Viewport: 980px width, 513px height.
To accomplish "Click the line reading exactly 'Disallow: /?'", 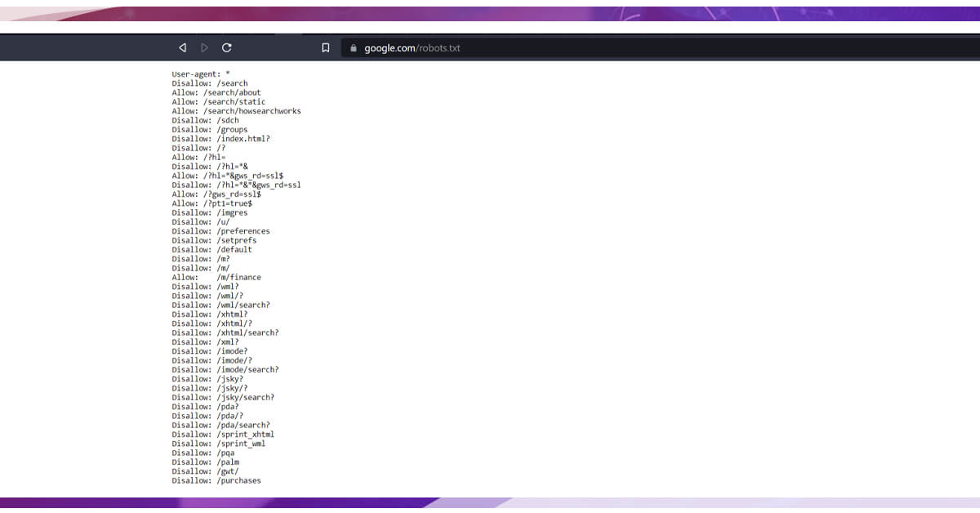I will click(x=198, y=148).
